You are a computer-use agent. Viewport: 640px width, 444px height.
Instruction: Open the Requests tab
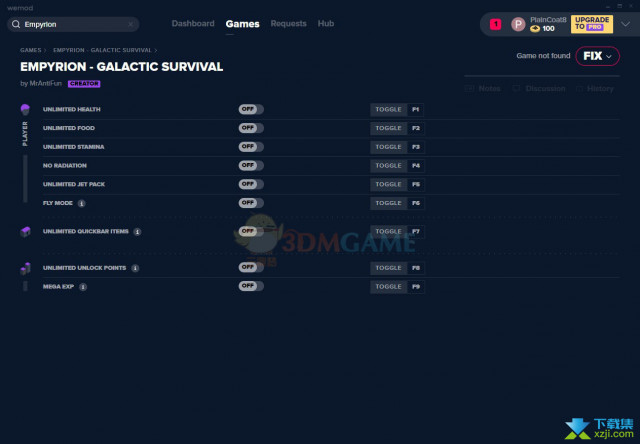click(x=288, y=24)
